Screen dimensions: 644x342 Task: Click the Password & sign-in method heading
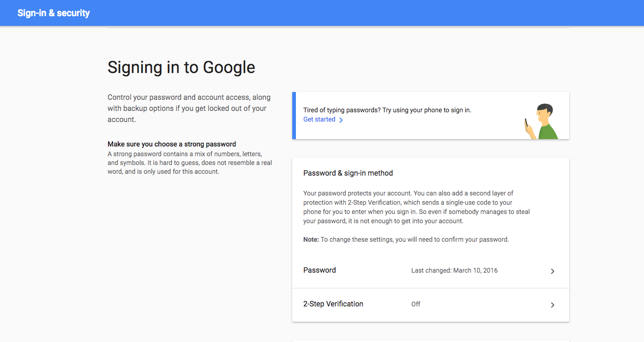(x=348, y=173)
